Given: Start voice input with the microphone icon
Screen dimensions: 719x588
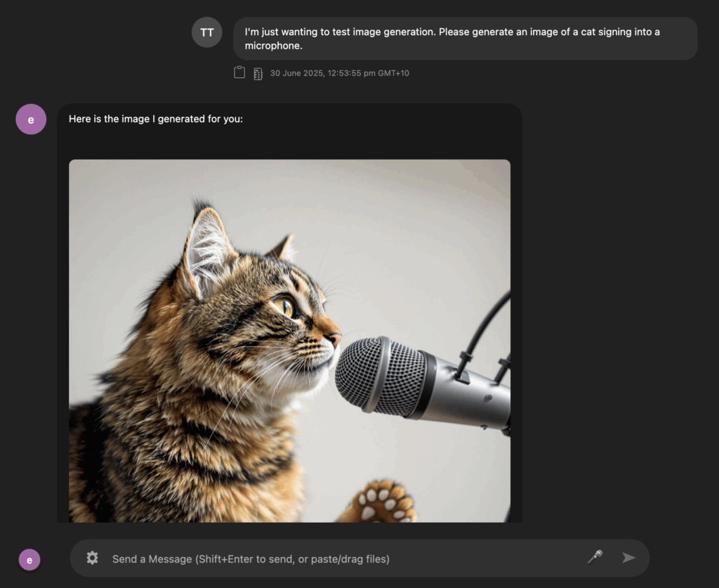Looking at the screenshot, I should 595,557.
